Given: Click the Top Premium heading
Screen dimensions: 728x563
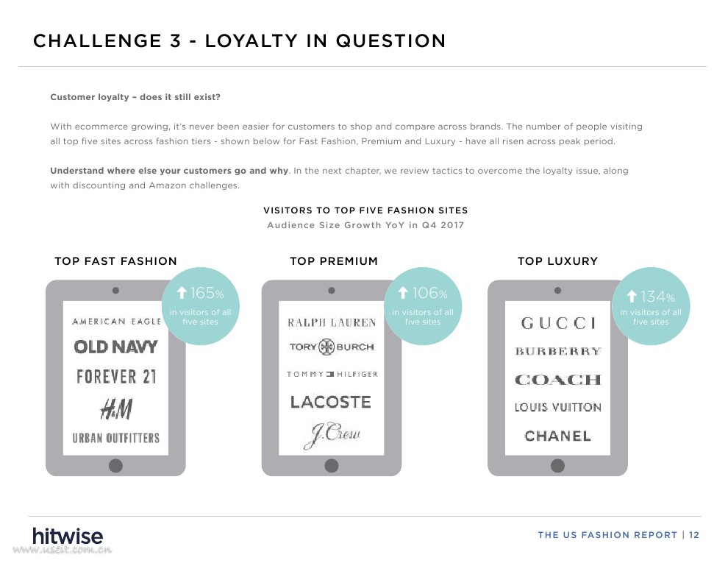Looking at the screenshot, I should pos(334,261).
